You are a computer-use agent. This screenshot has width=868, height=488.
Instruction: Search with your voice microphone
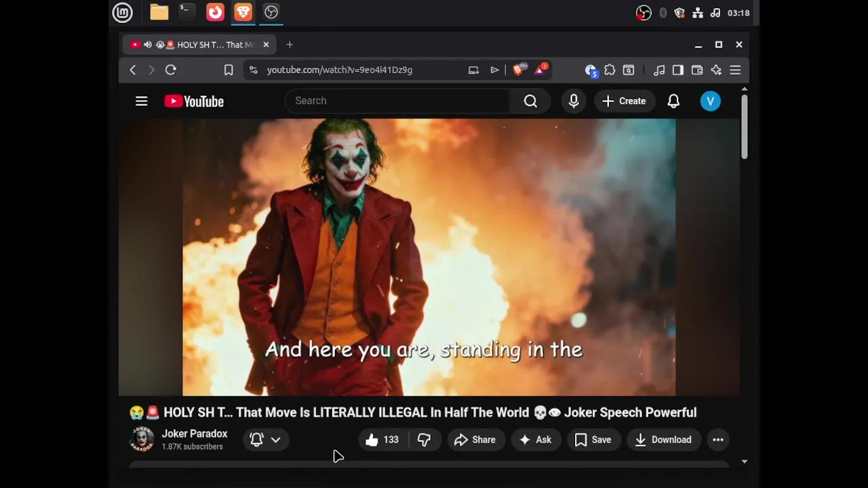tap(574, 101)
